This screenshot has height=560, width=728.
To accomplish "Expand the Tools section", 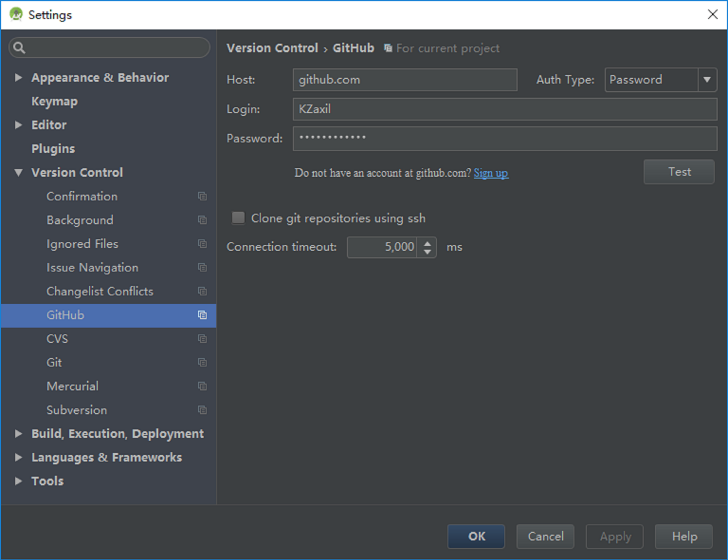I will click(18, 481).
